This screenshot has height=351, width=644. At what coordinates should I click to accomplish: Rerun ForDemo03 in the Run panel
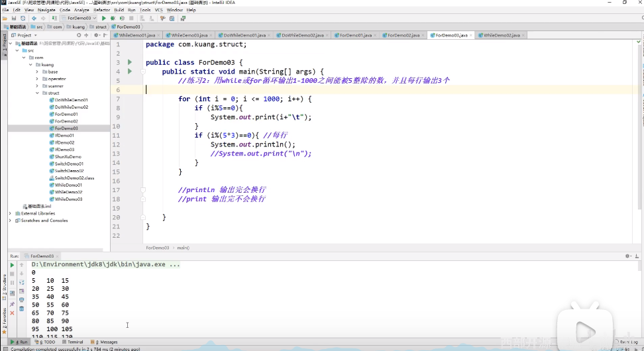(x=12, y=265)
